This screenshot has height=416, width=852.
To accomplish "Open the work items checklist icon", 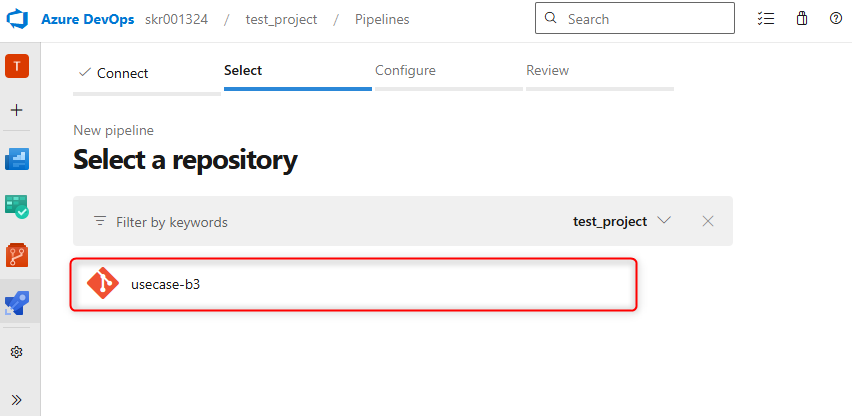I will tap(766, 18).
